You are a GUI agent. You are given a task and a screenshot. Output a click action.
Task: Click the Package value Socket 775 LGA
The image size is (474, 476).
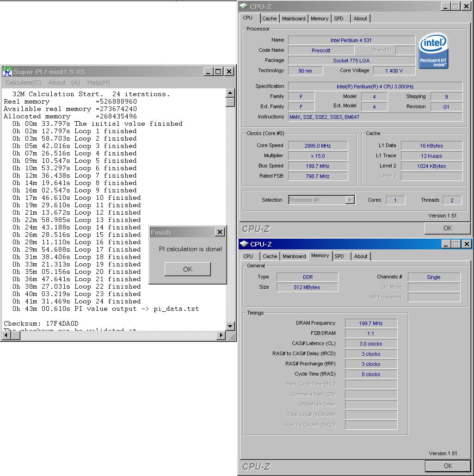(351, 61)
